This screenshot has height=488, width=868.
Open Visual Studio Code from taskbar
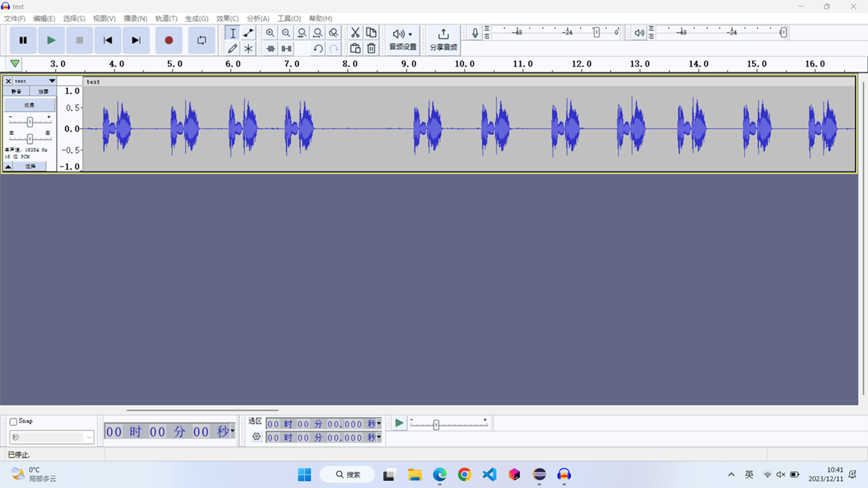coord(490,475)
